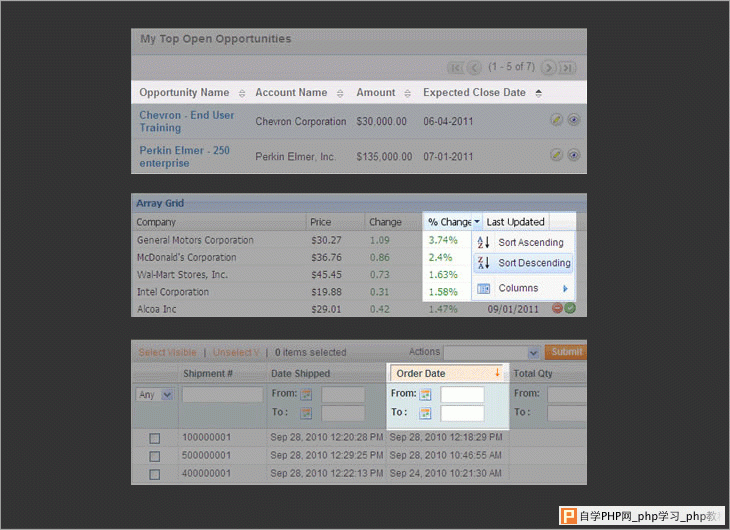Edit the Chevron opportunity with pencil icon

click(556, 120)
